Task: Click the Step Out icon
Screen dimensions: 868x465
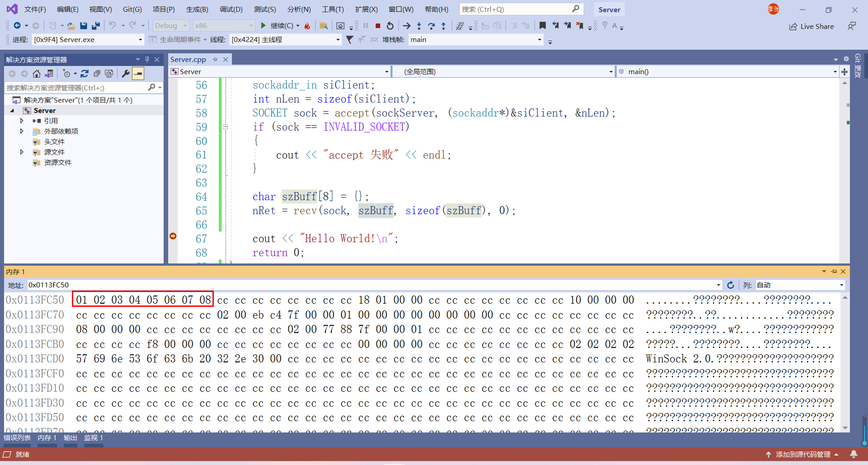Action: tap(443, 26)
